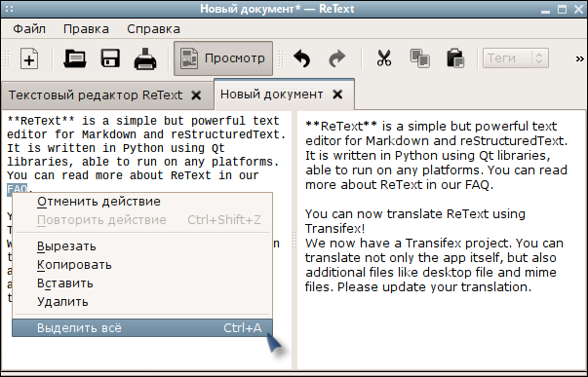Image resolution: width=588 pixels, height=377 pixels.
Task: Choose Вырезать in the context menu
Action: [x=142, y=246]
